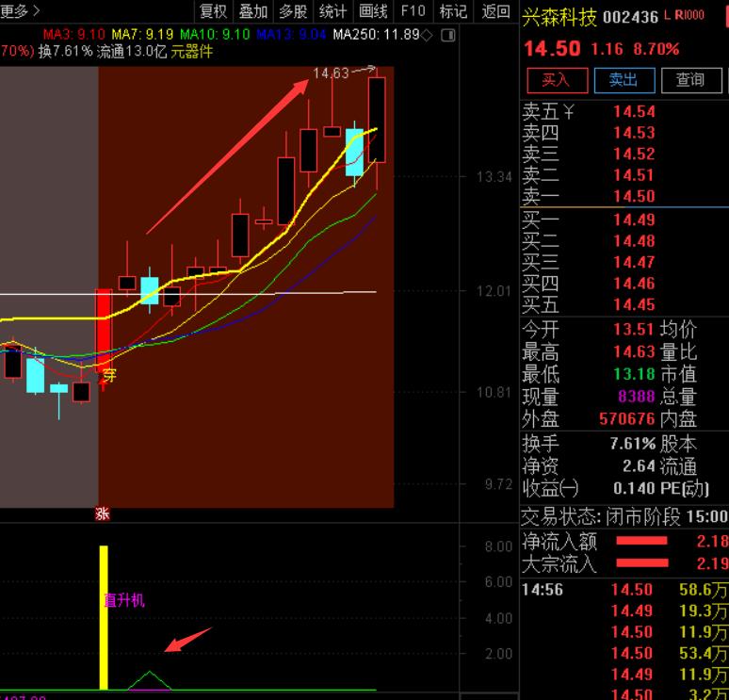
Task: Click the 交易状态 闭市阶段 status line
Action: pyautogui.click(x=624, y=516)
